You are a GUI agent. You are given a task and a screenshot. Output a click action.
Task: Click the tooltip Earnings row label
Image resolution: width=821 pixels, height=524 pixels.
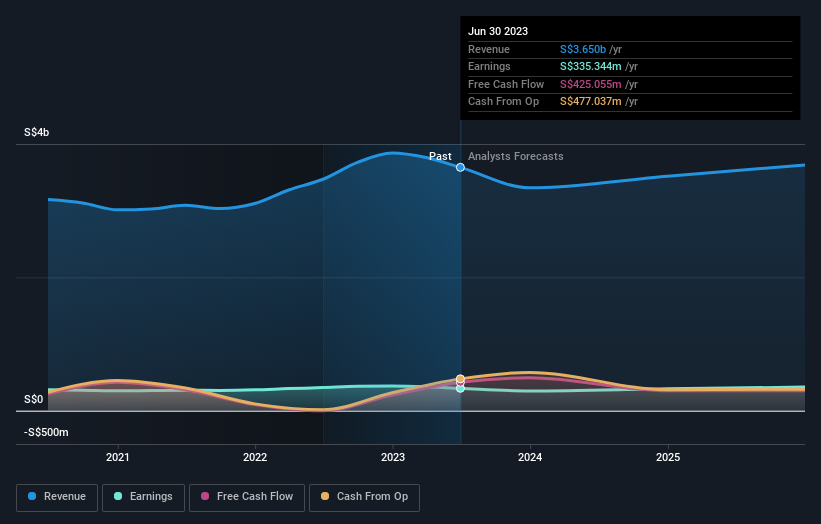[x=489, y=66]
